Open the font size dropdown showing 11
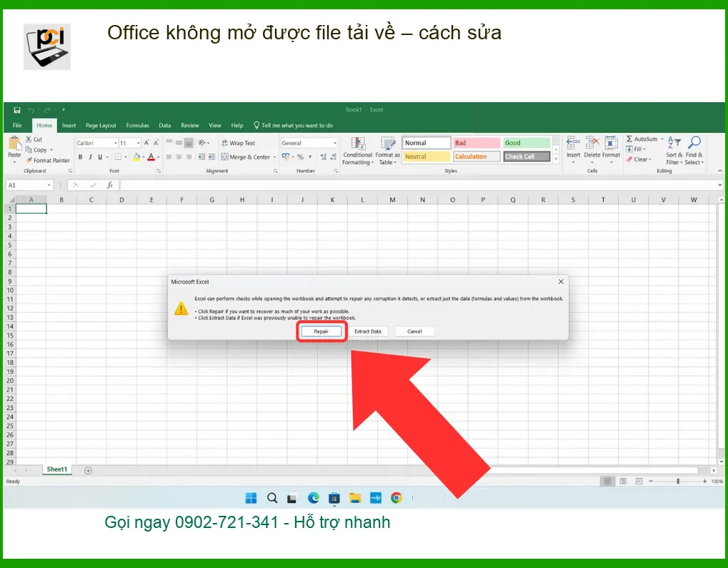728x568 pixels. 138,143
